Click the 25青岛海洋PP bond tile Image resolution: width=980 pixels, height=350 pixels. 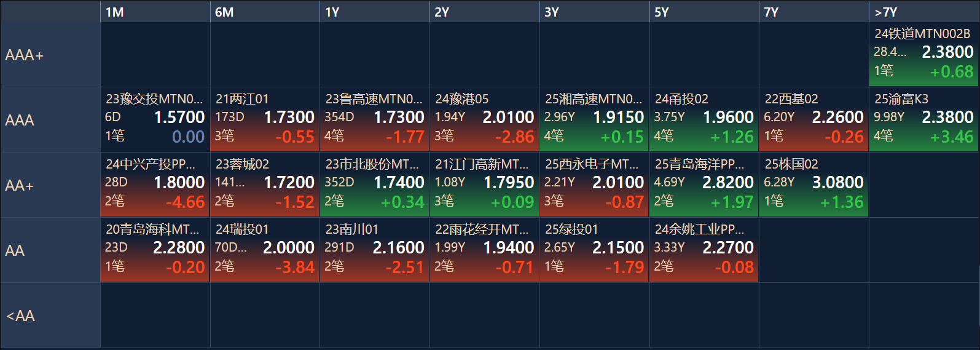(704, 185)
